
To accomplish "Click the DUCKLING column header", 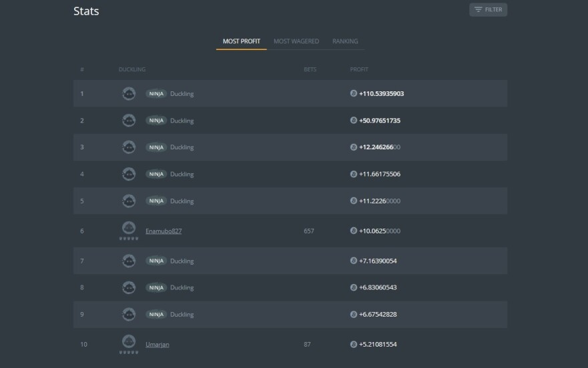I will coord(132,69).
